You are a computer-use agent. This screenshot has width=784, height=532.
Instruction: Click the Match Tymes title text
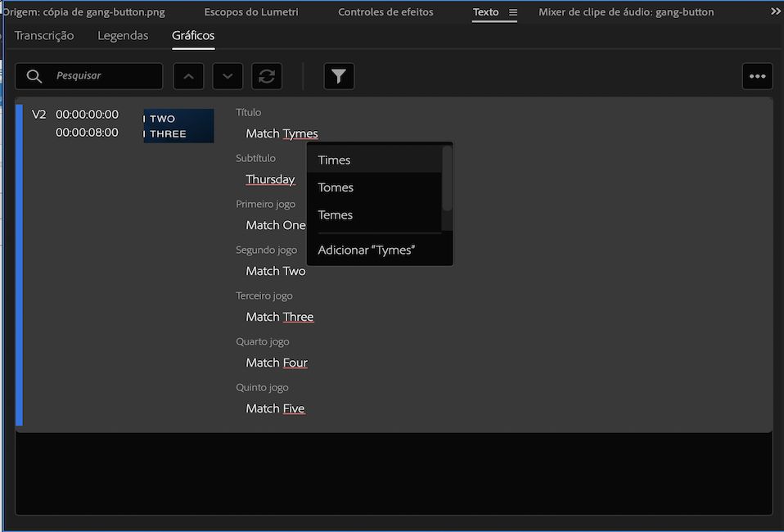pyautogui.click(x=282, y=133)
